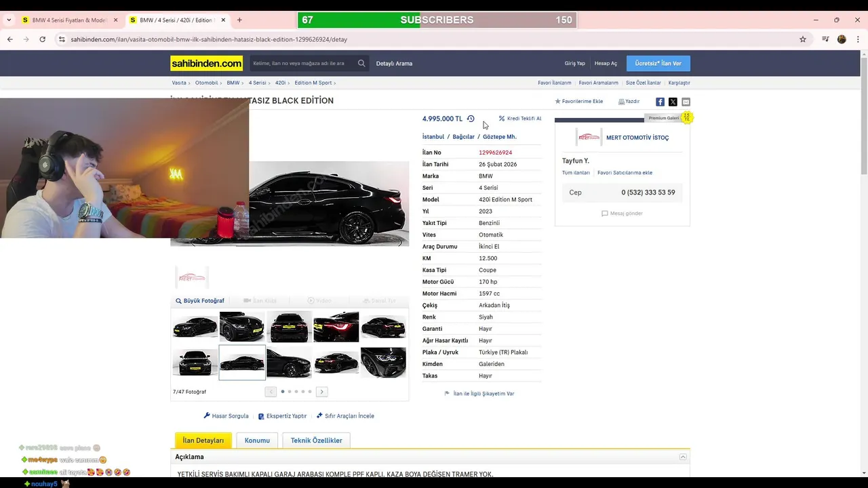Click the complaint flag icon
868x488 pixels.
coord(447,393)
